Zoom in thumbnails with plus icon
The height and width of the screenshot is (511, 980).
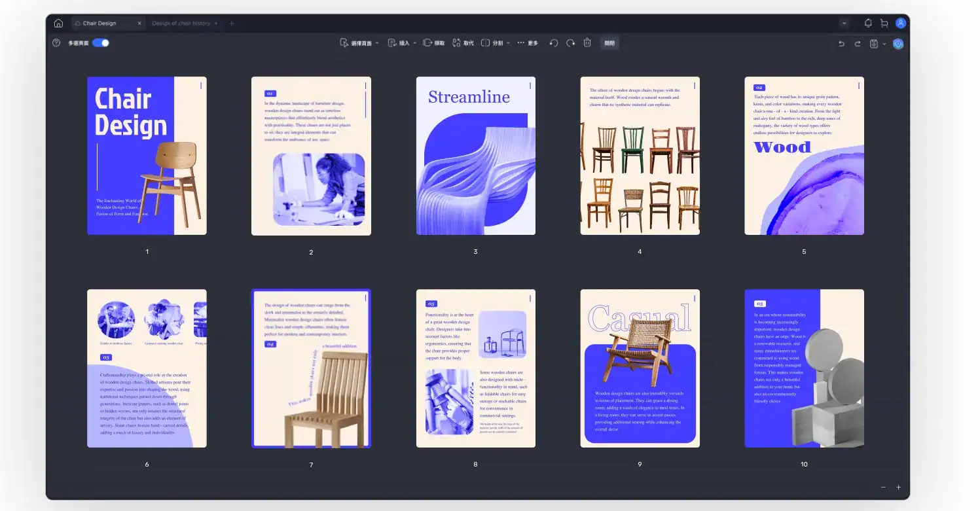click(x=898, y=487)
